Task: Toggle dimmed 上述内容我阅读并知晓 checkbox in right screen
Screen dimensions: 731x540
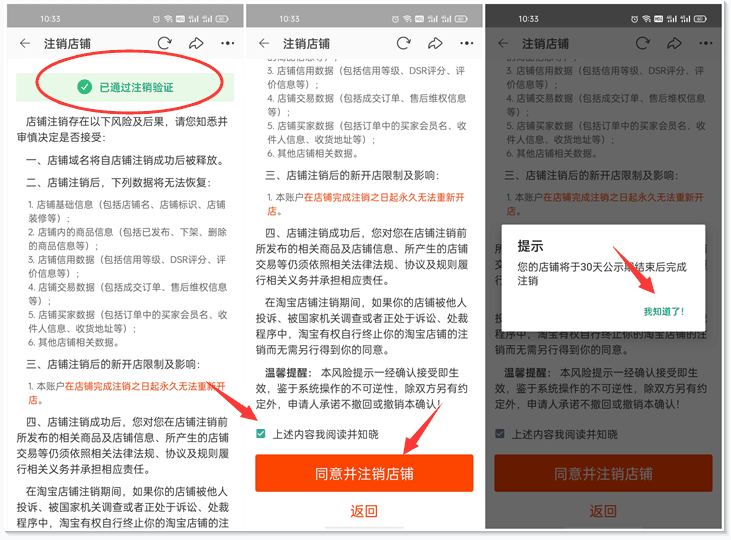Action: coord(500,434)
